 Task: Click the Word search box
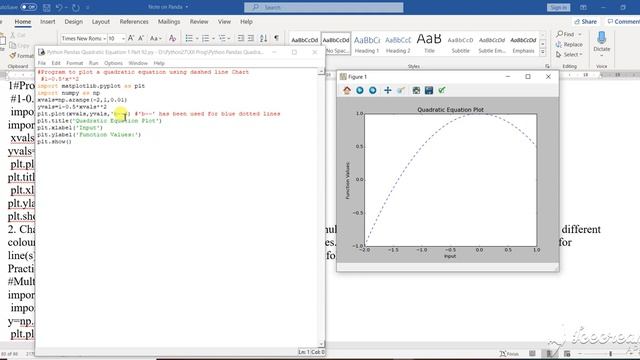point(324,7)
